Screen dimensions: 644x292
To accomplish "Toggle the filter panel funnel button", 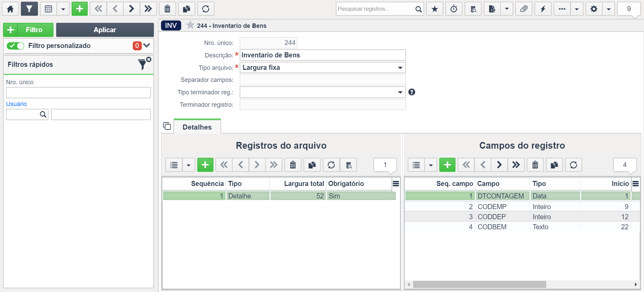I will [29, 9].
